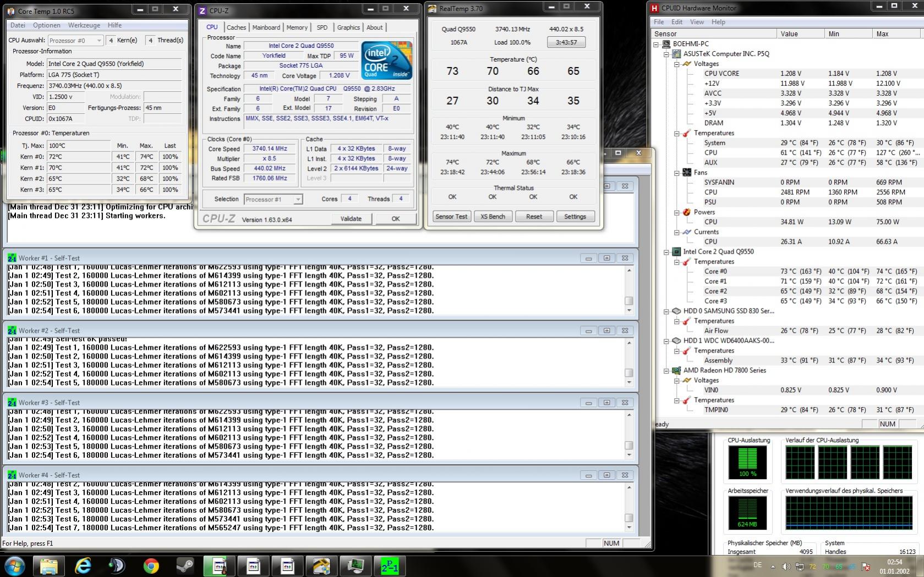Click the DE language indicator in taskbar

tap(757, 565)
